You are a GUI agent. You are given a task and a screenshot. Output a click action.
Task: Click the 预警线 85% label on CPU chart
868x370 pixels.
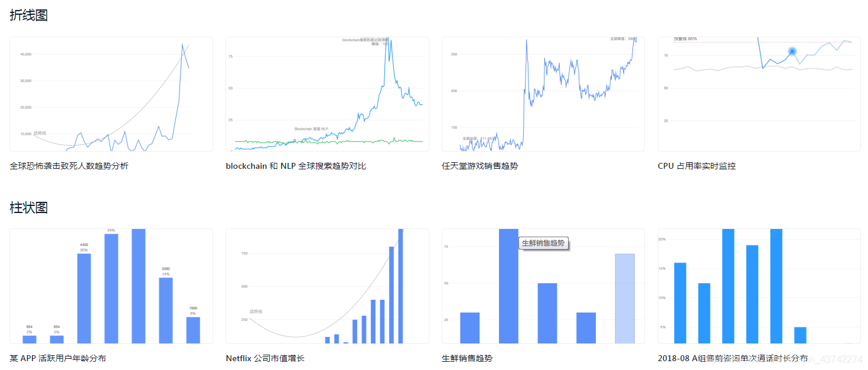tap(685, 39)
